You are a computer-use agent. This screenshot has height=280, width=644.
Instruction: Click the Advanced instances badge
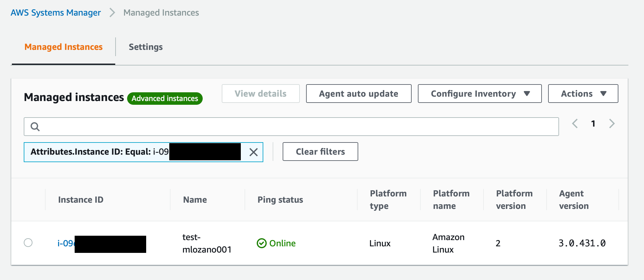165,99
